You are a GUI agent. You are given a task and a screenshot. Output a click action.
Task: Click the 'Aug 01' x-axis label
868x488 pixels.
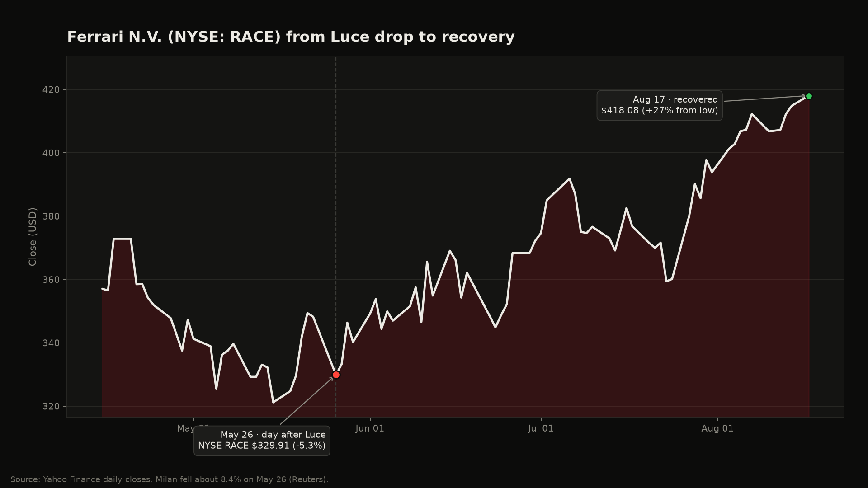[x=717, y=428]
